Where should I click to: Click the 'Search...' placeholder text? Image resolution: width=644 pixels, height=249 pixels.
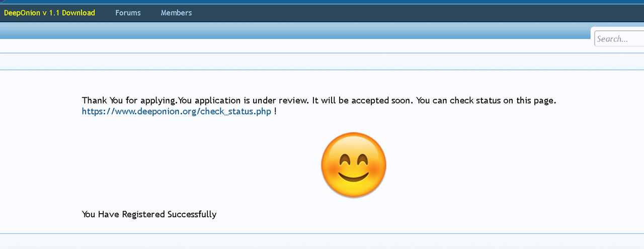pyautogui.click(x=612, y=39)
